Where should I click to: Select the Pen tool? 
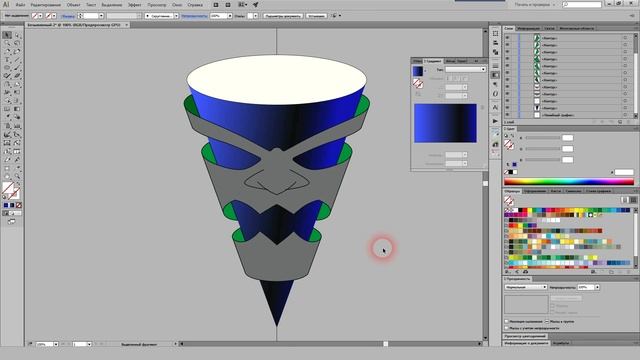(x=7, y=52)
